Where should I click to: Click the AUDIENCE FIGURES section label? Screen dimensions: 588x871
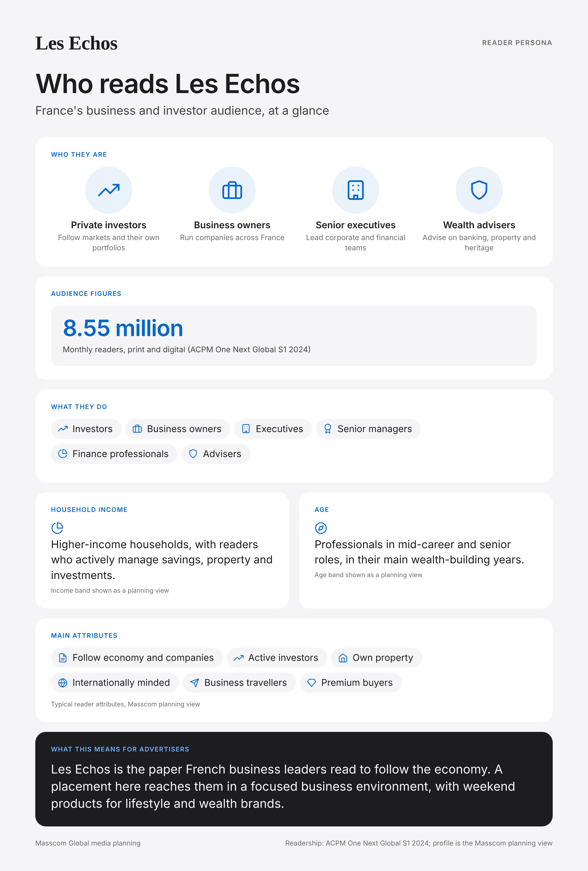click(x=86, y=293)
